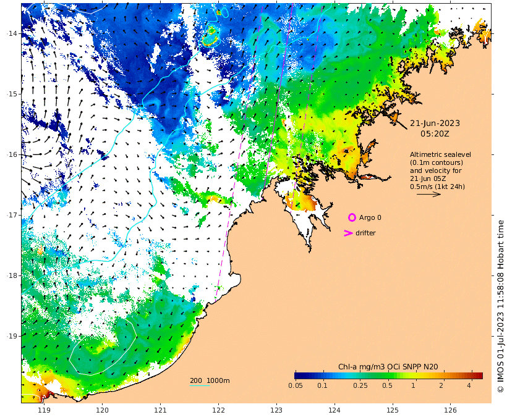The width and height of the screenshot is (507, 420).
Task: Click the magenta Argo circle legend symbol
Action: 352,217
